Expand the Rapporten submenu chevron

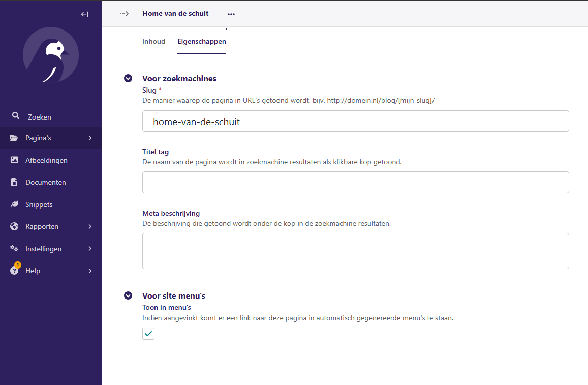pyautogui.click(x=90, y=226)
